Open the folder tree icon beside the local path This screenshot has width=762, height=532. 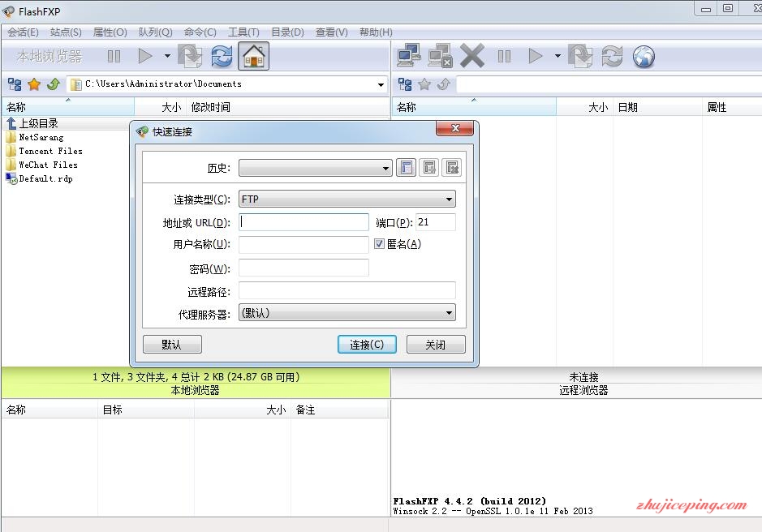(15, 84)
